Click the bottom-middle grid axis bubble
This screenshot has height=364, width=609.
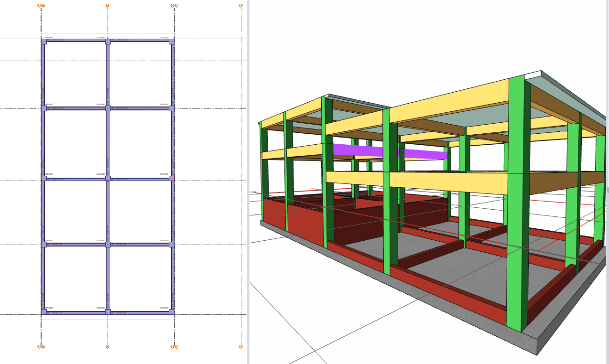pyautogui.click(x=108, y=347)
